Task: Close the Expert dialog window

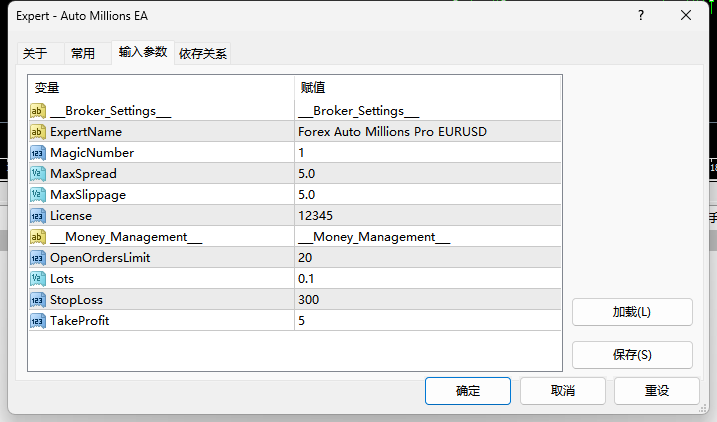Action: click(x=685, y=16)
